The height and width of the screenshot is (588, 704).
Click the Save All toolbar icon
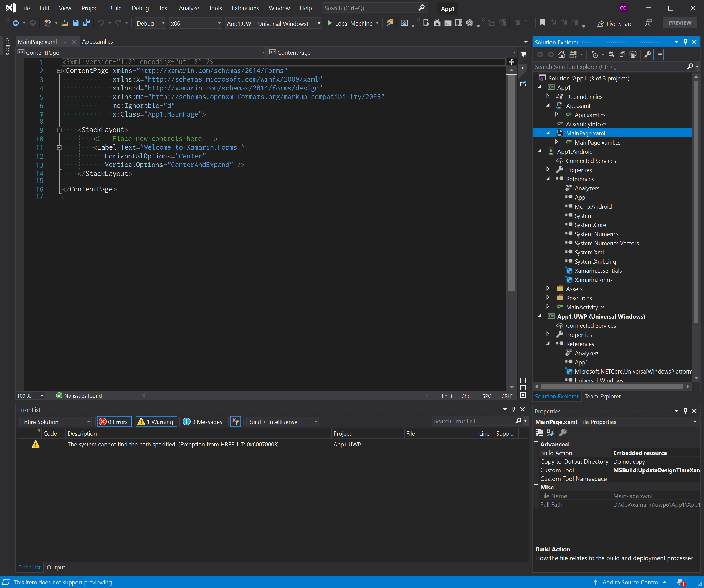pos(87,23)
